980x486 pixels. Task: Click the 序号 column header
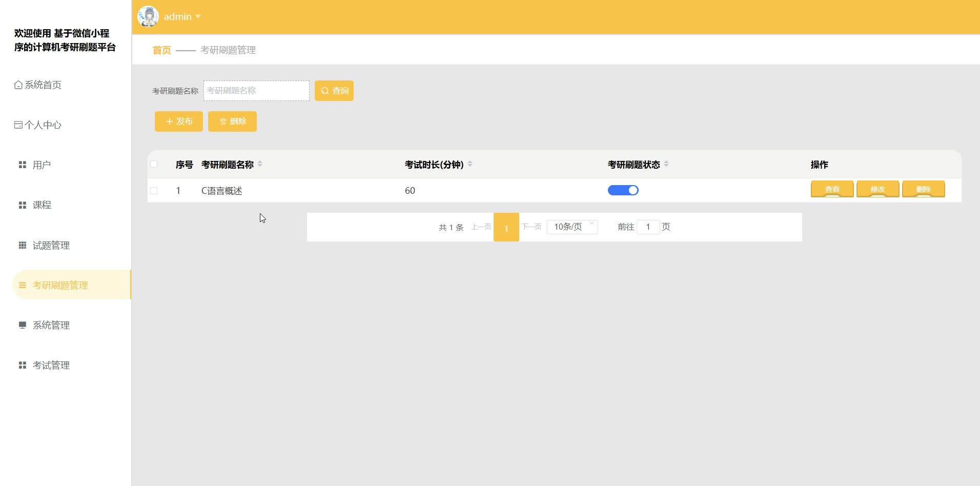point(185,165)
